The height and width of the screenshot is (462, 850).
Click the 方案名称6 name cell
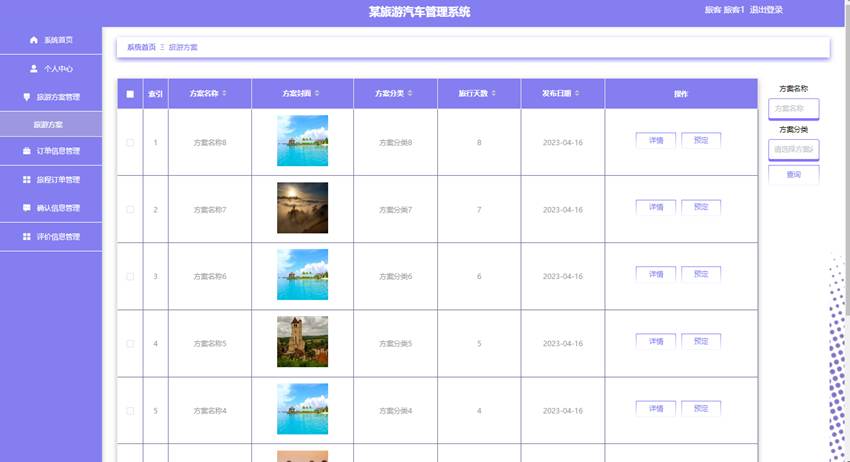coord(210,277)
